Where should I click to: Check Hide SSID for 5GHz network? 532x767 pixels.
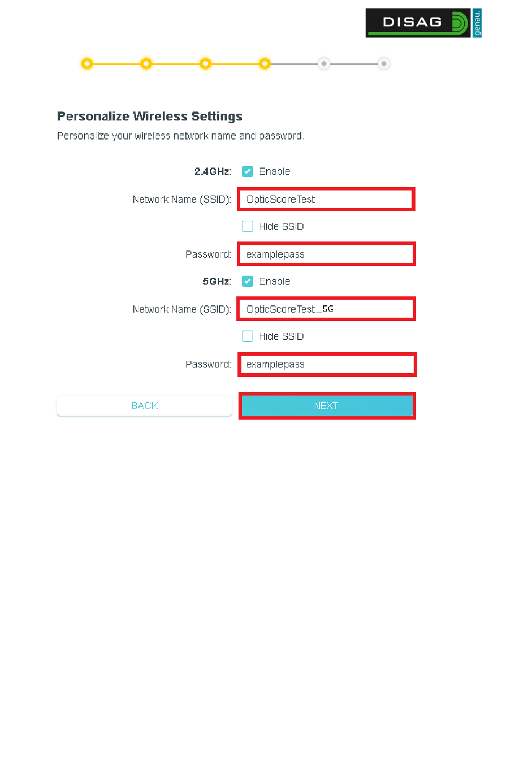click(248, 336)
